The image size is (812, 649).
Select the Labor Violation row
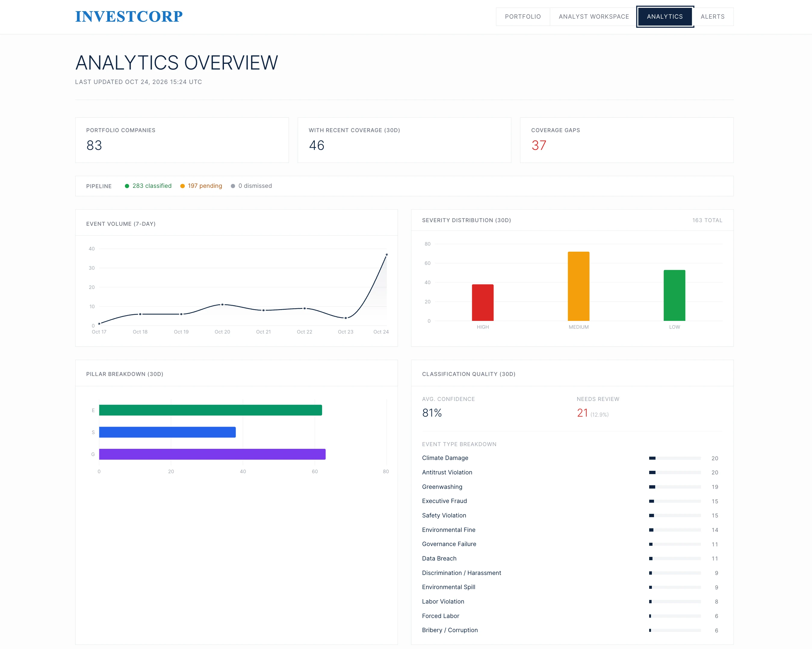[572, 601]
